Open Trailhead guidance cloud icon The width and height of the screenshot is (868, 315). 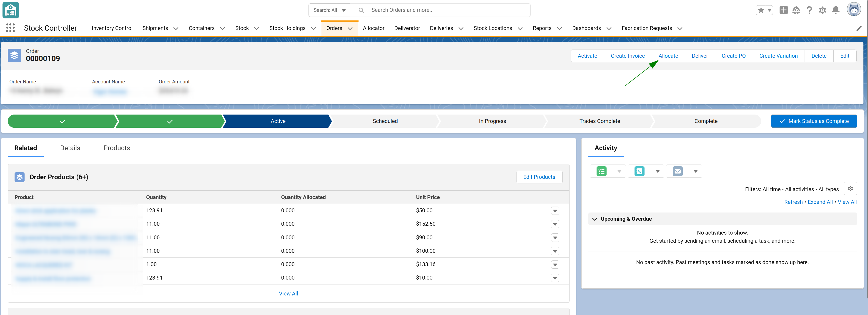796,10
